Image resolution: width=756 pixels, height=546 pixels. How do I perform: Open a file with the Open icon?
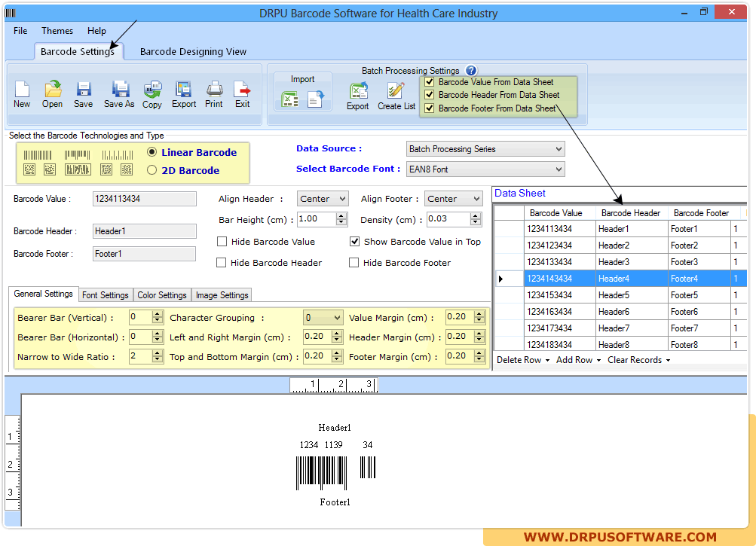[x=52, y=90]
